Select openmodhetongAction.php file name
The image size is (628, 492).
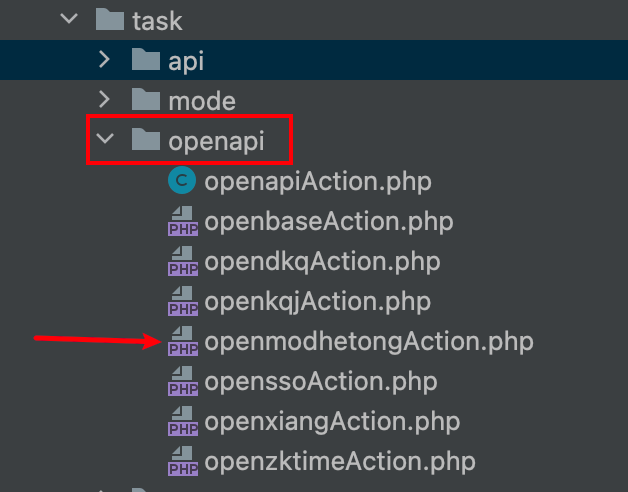[x=369, y=342]
